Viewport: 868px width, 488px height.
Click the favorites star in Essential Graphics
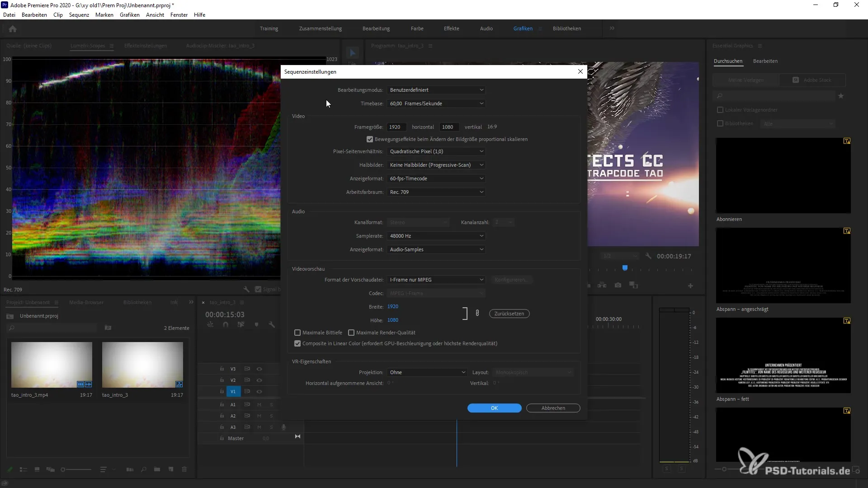tap(841, 96)
